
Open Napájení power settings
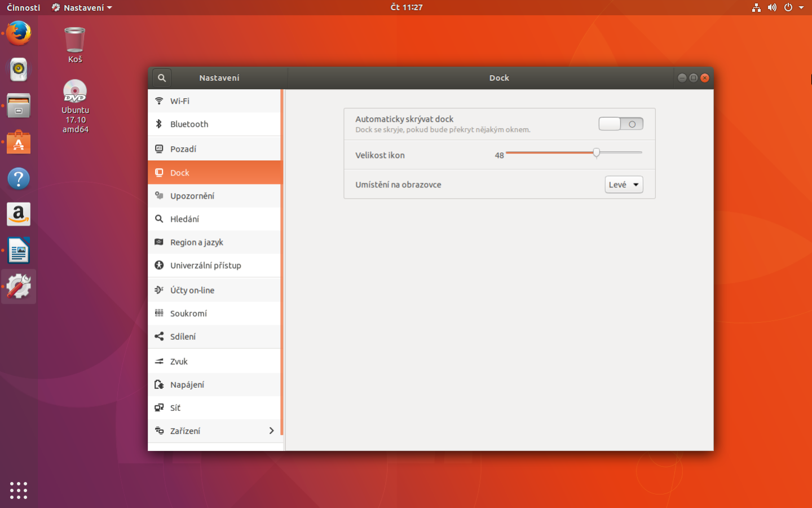[x=187, y=384]
